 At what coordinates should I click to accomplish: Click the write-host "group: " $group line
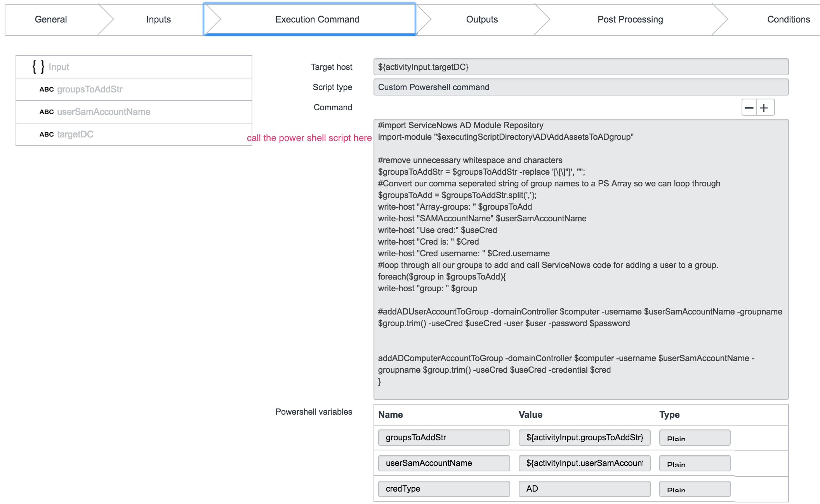(x=427, y=288)
